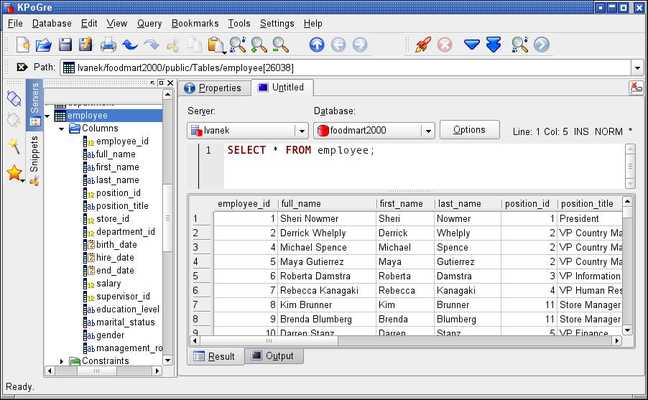
Task: Click the Save floppy disk icon
Action: click(65, 45)
